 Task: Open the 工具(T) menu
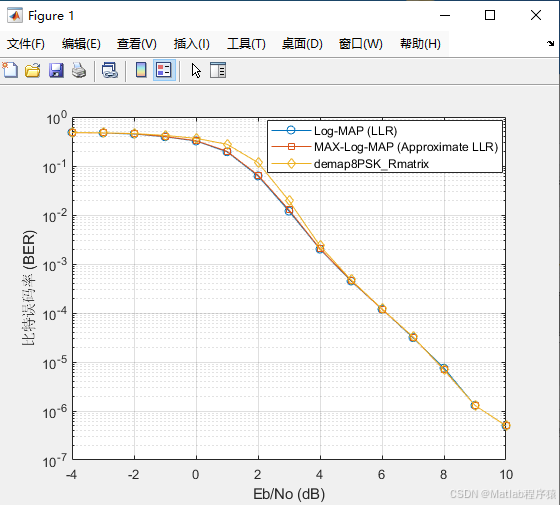click(246, 44)
